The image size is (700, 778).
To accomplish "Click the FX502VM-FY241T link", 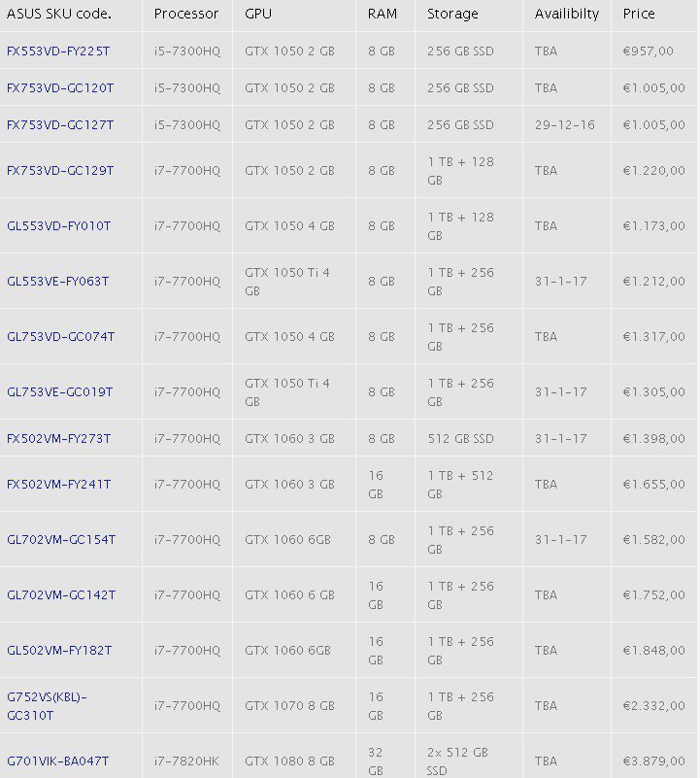I will coord(59,485).
